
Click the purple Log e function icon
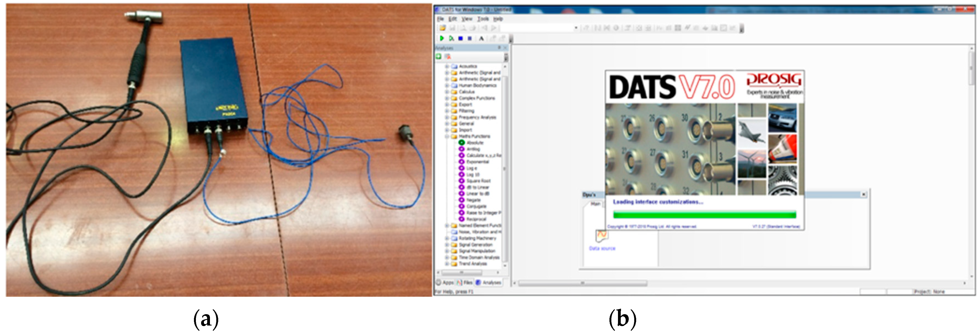(461, 168)
